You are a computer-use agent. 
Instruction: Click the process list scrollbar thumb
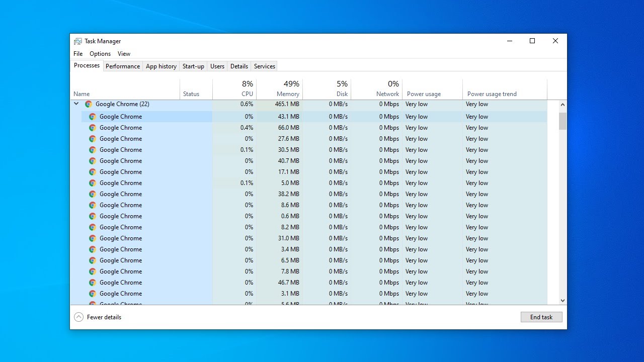pos(562,121)
